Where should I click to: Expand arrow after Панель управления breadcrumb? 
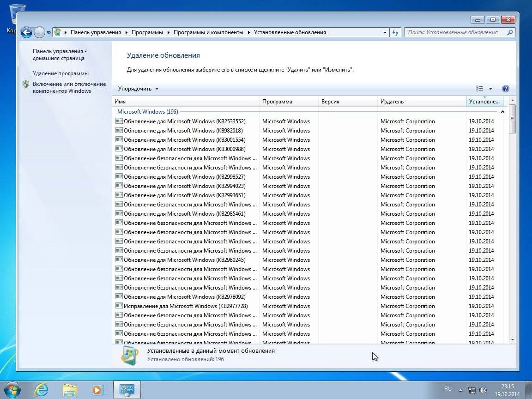126,33
